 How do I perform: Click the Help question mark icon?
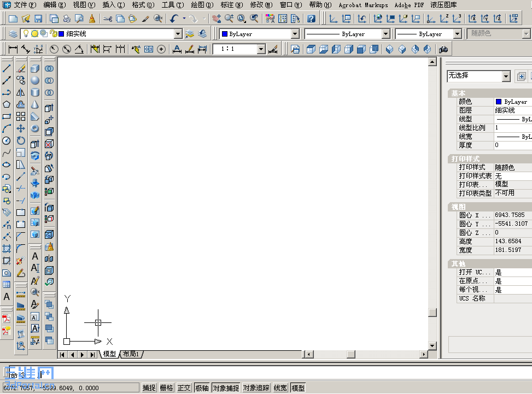pos(311,19)
